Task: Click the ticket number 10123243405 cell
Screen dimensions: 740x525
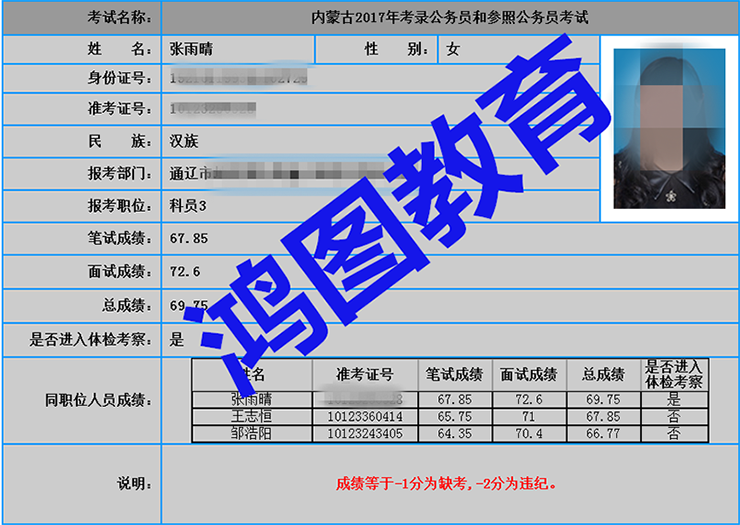Action: click(365, 434)
